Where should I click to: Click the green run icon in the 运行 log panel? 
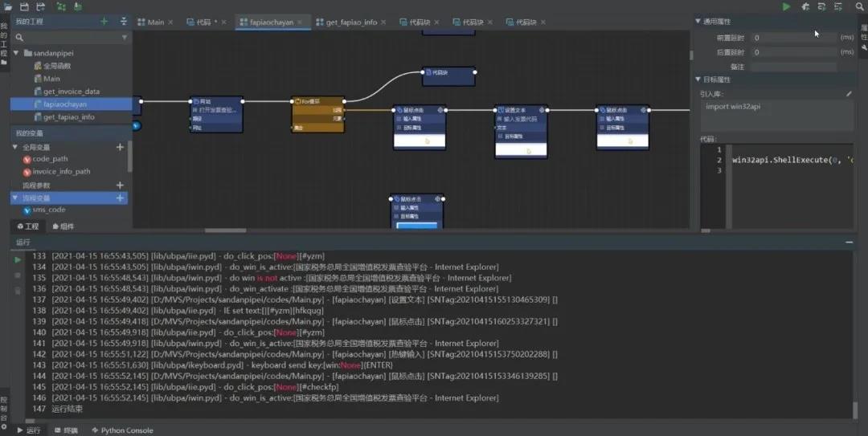click(18, 259)
